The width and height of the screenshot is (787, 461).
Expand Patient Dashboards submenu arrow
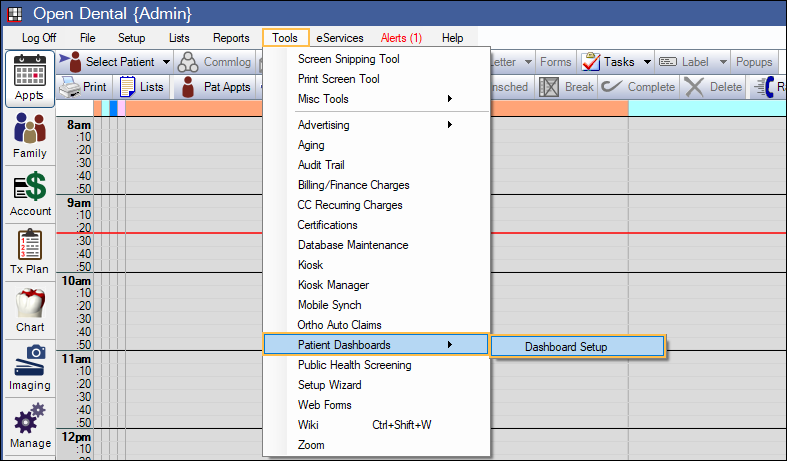(450, 344)
